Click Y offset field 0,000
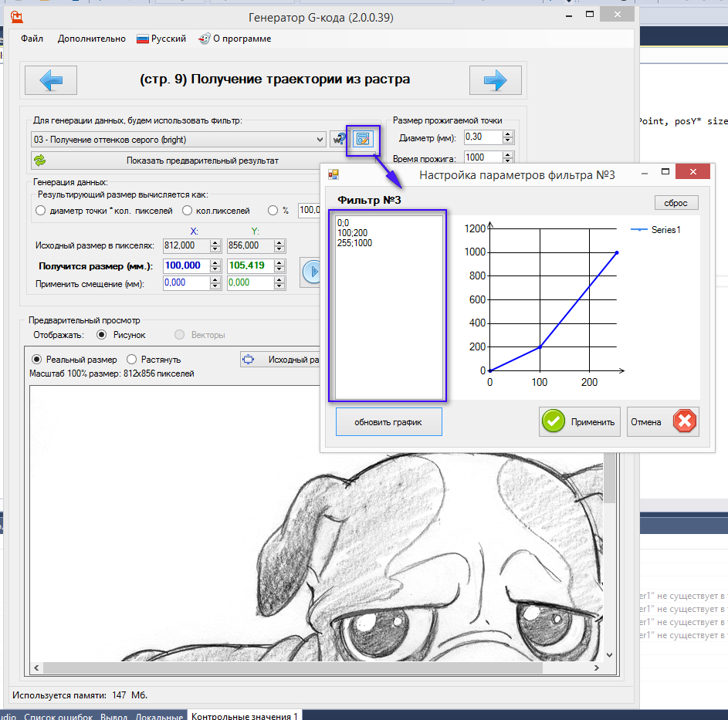The width and height of the screenshot is (728, 720). [x=251, y=282]
